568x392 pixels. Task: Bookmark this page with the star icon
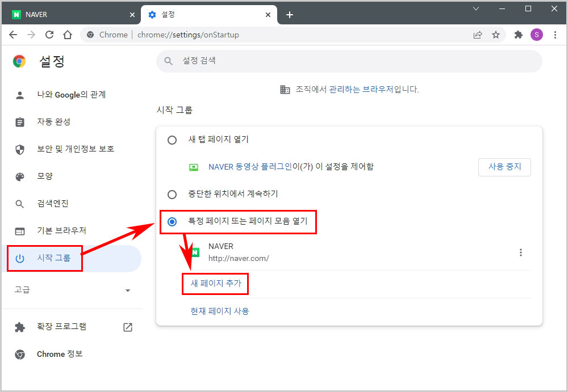tap(495, 35)
